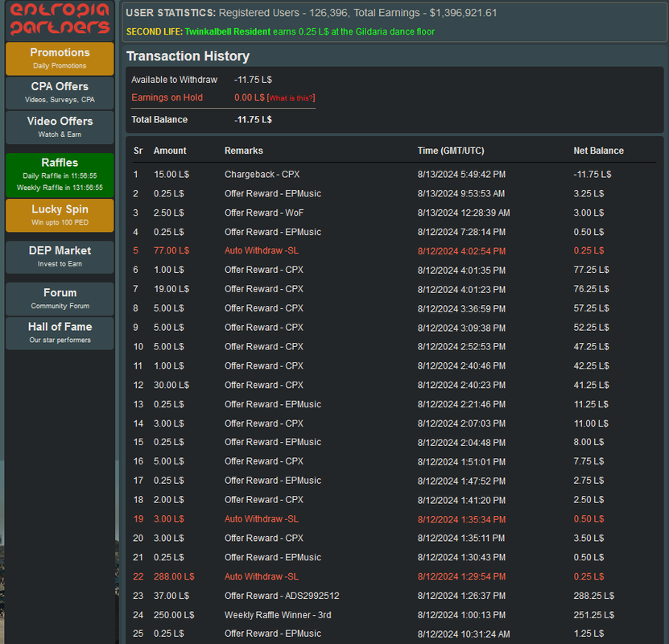Open the Promotions menu
Screen dimensions: 669x644
click(x=60, y=59)
